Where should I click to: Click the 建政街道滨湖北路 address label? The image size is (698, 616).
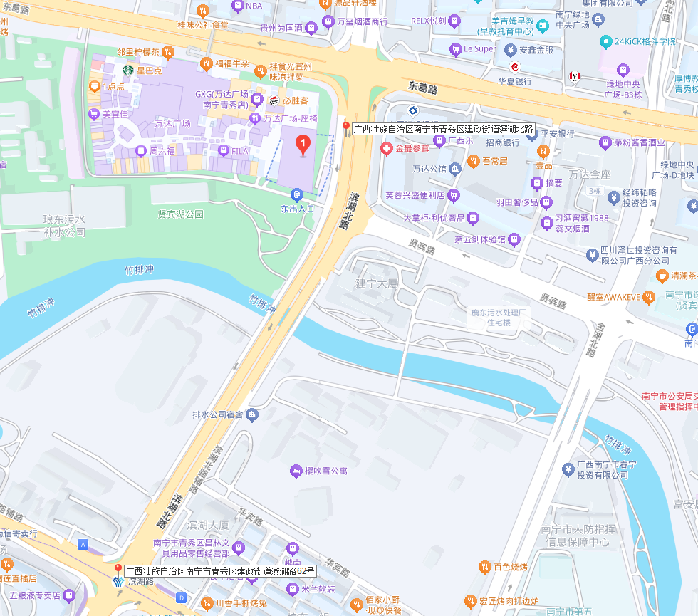click(443, 129)
